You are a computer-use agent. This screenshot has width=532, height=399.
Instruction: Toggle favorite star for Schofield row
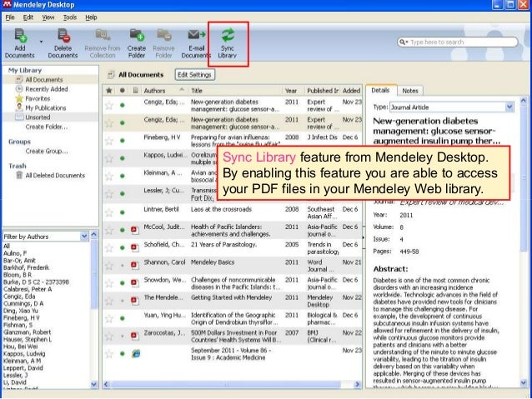109,247
